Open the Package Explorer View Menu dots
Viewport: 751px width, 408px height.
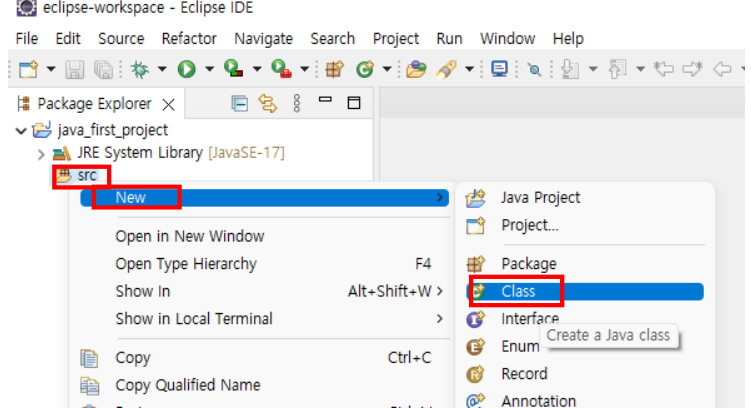(x=297, y=103)
